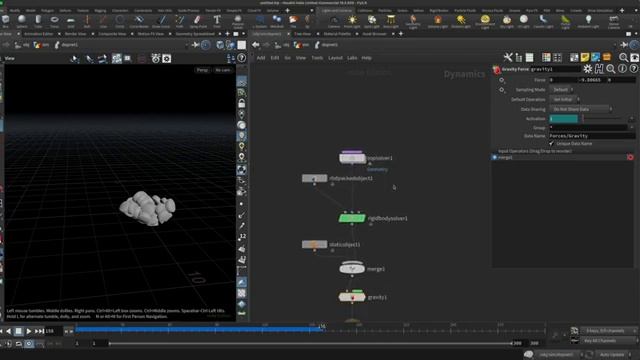The width and height of the screenshot is (640, 360).
Task: Click the sticky note icon in network toolbar
Action: [585, 58]
